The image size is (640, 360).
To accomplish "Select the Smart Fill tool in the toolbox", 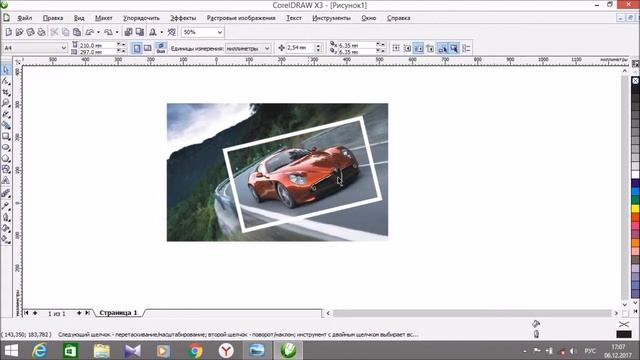I will tap(6, 125).
